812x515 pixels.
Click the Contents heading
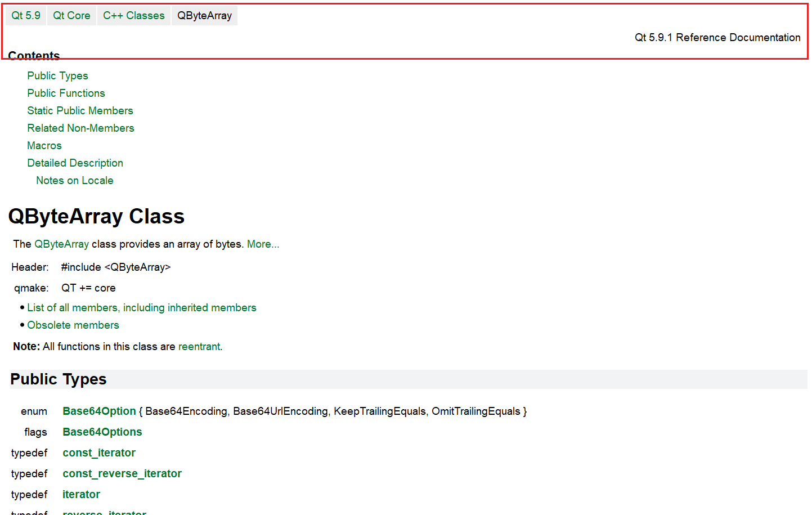pos(34,56)
